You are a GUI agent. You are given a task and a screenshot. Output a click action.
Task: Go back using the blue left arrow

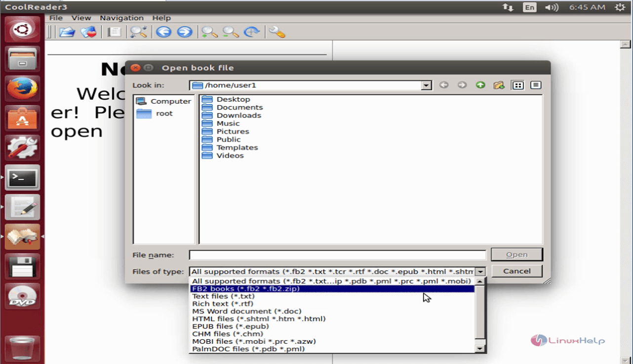click(x=163, y=32)
